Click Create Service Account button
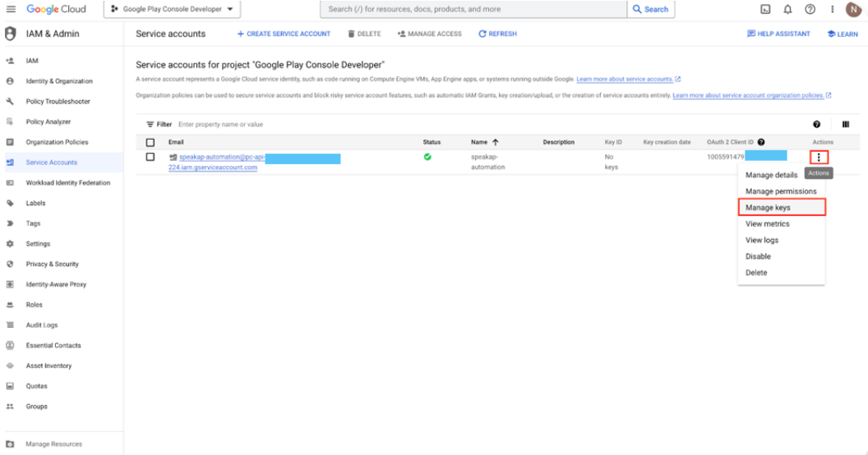This screenshot has width=868, height=455. (x=284, y=34)
